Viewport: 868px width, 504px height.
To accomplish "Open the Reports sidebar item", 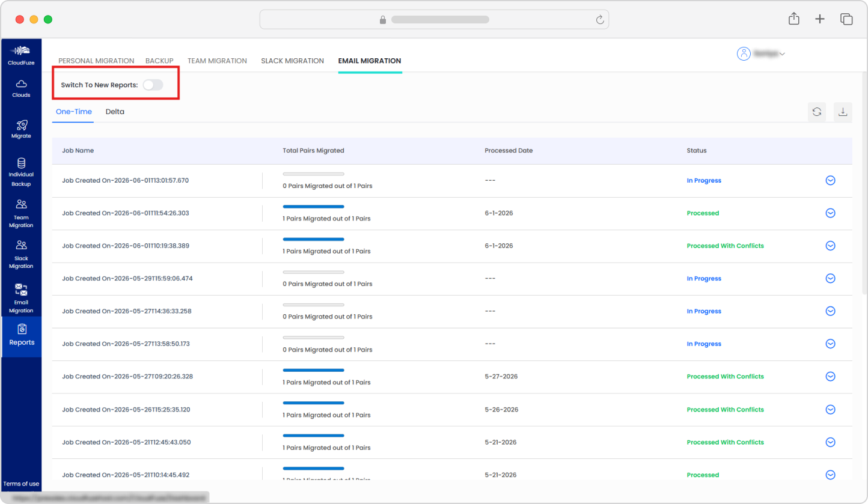I will click(22, 336).
